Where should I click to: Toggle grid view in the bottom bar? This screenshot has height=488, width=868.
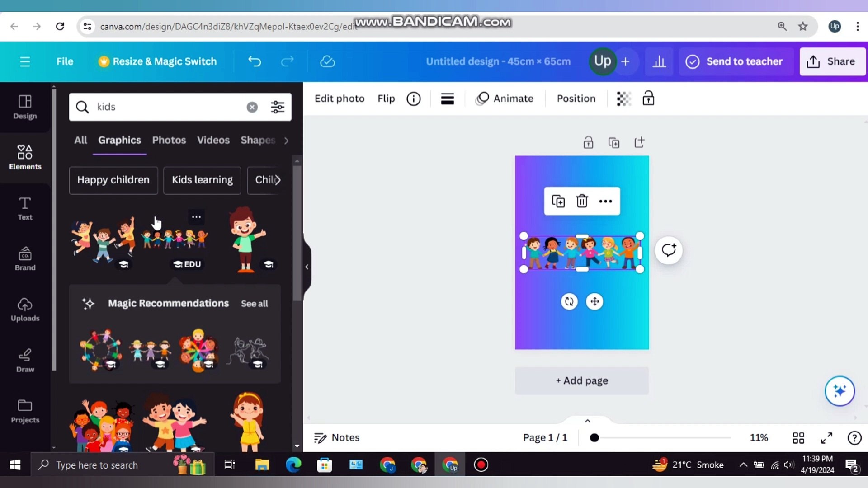click(x=798, y=437)
